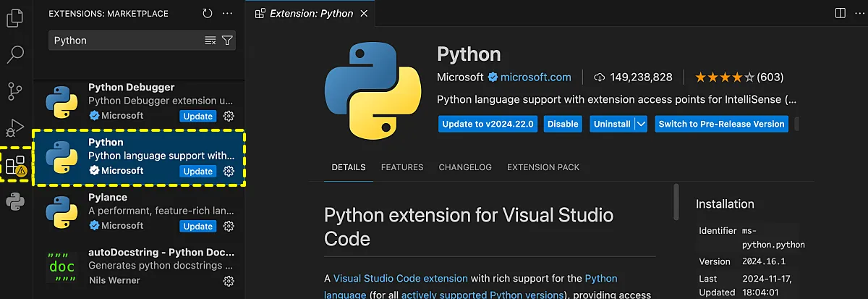
Task: Update the Pylance extension
Action: click(197, 226)
